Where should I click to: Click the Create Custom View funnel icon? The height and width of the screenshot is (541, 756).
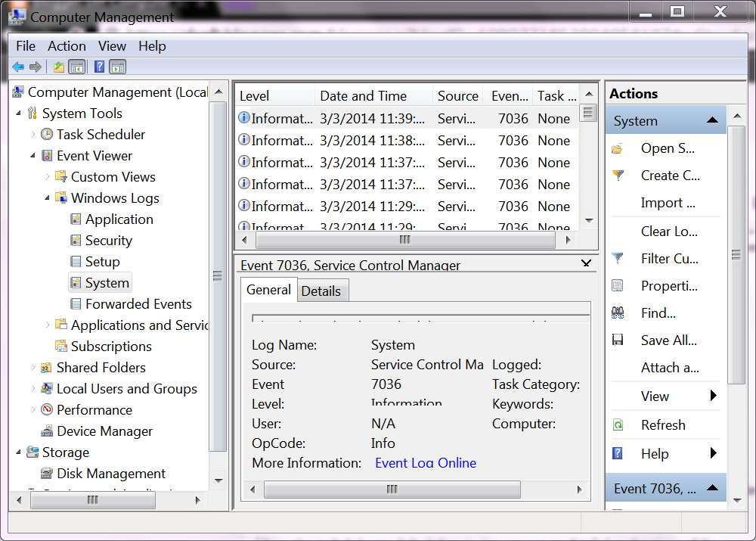pyautogui.click(x=618, y=176)
